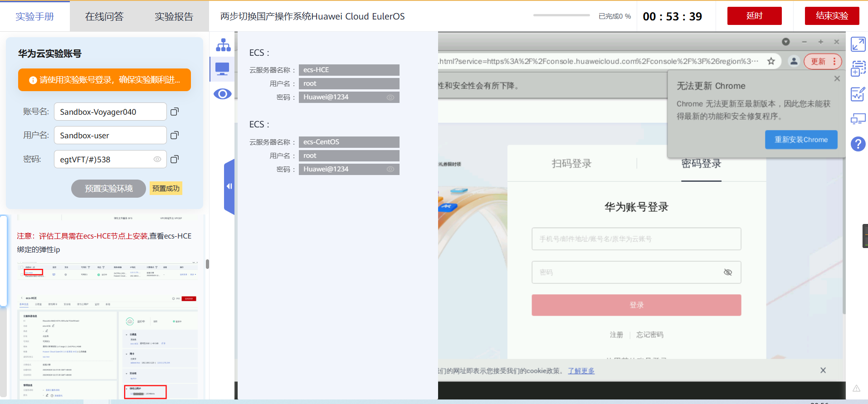
Task: Click the 用户名 Sandbox-user field
Action: pos(110,135)
